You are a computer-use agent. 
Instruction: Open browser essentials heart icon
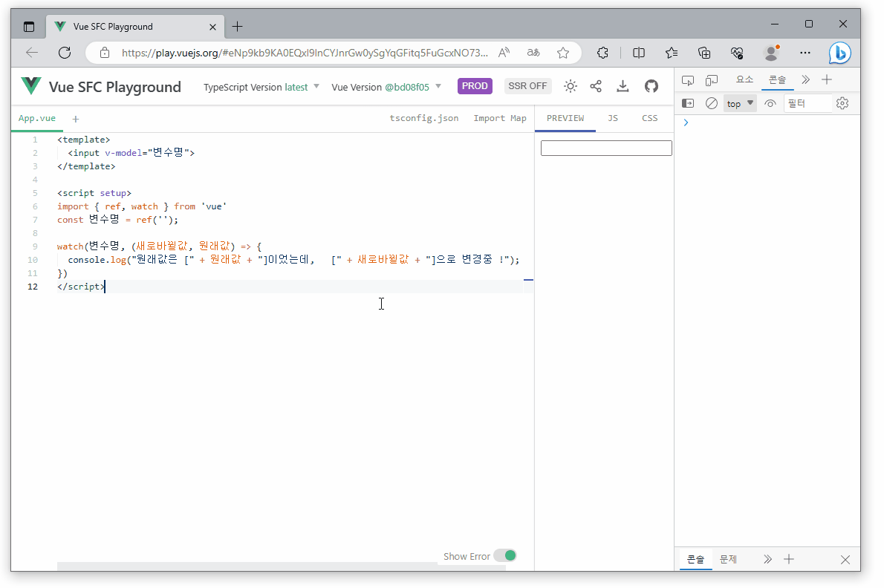pyautogui.click(x=737, y=53)
